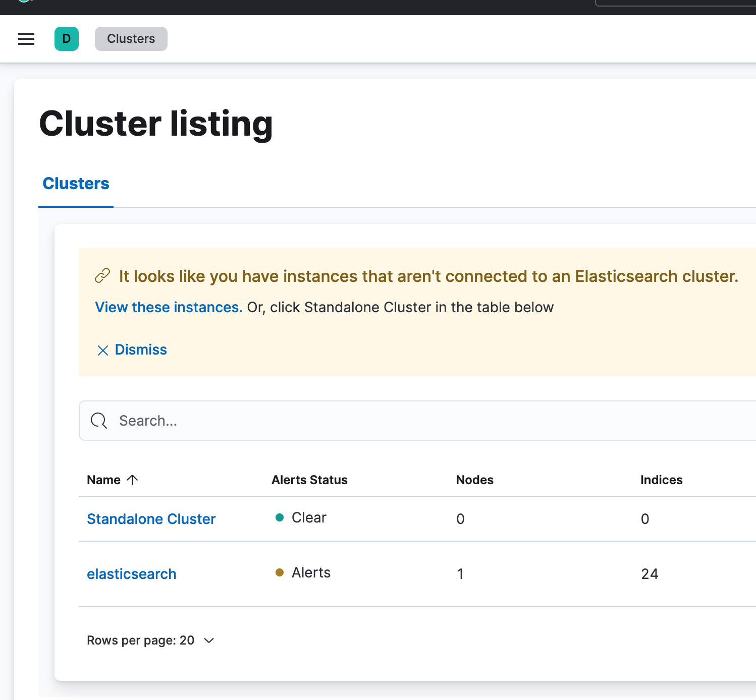Dismiss the instances warning banner
756x700 pixels.
pyautogui.click(x=140, y=349)
